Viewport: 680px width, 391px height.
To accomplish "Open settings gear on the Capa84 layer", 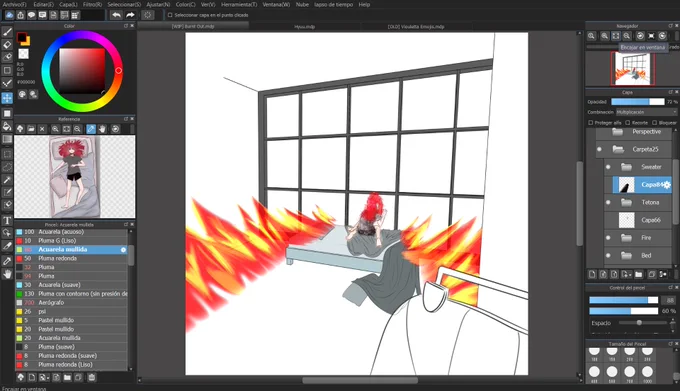I will [x=667, y=185].
